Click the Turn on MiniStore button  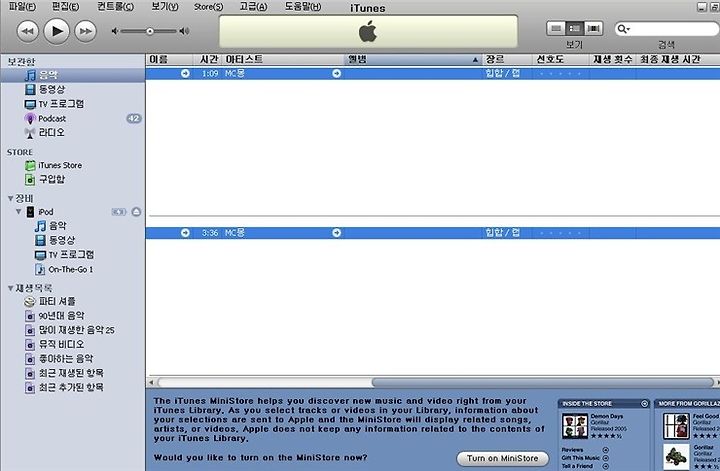[502, 458]
